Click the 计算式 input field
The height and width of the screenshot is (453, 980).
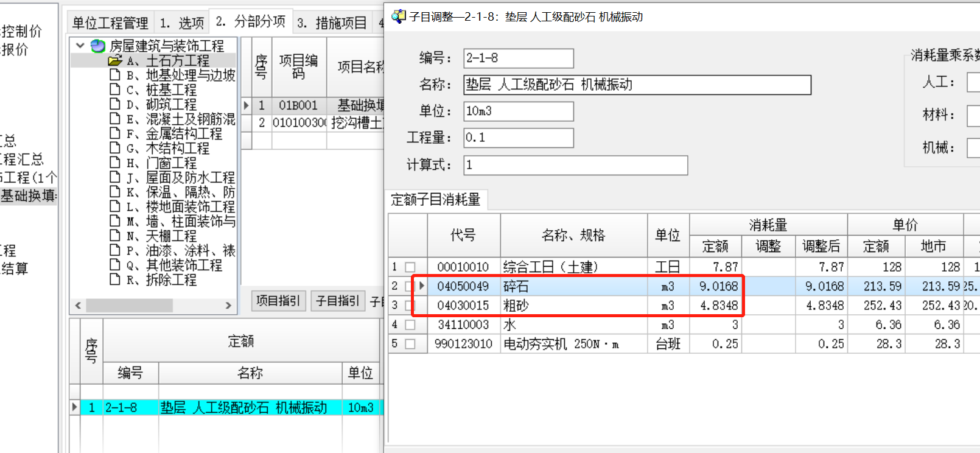coord(576,165)
